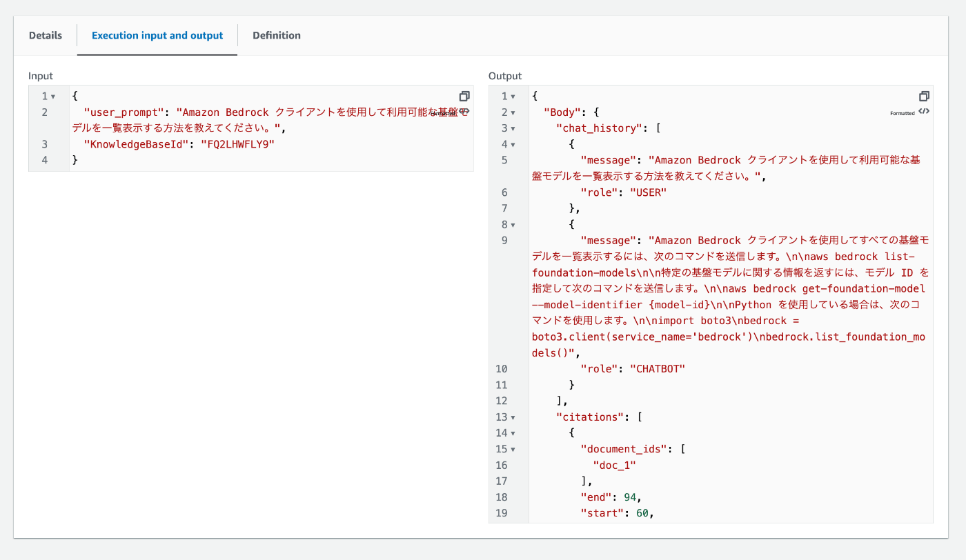Fold the "chat_history" array
The width and height of the screenshot is (966, 560).
(513, 128)
